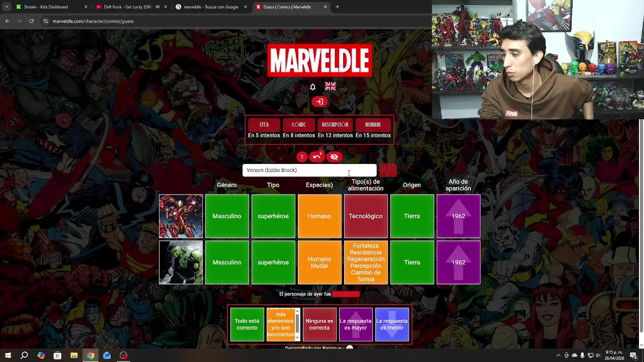The image size is (644, 362).
Task: Click the purple La respuesta es mayor swatch
Action: [356, 324]
